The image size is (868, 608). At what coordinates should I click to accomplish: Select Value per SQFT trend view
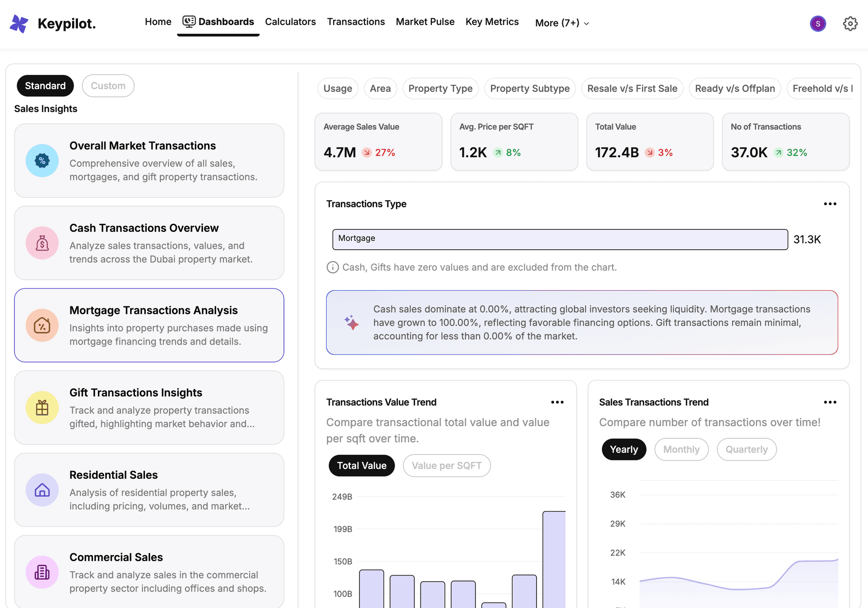[x=446, y=466]
